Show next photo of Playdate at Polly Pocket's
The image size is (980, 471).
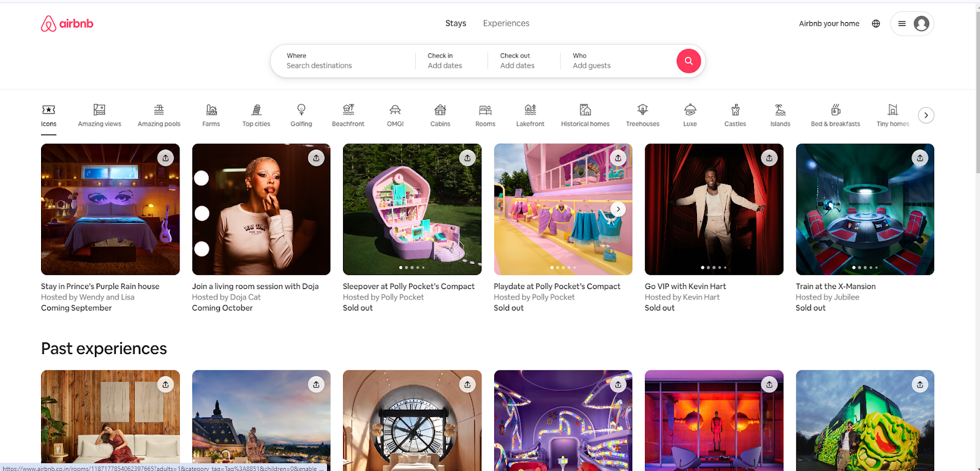tap(618, 209)
